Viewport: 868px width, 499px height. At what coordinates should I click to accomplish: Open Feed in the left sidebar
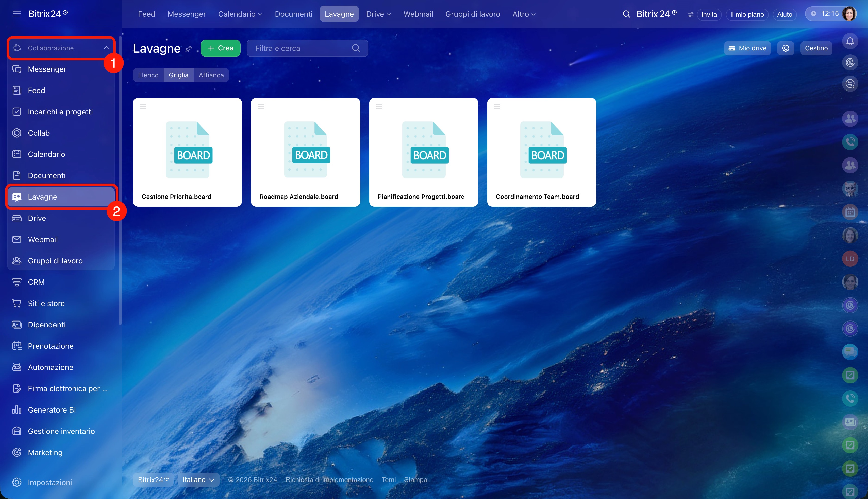pos(61,91)
